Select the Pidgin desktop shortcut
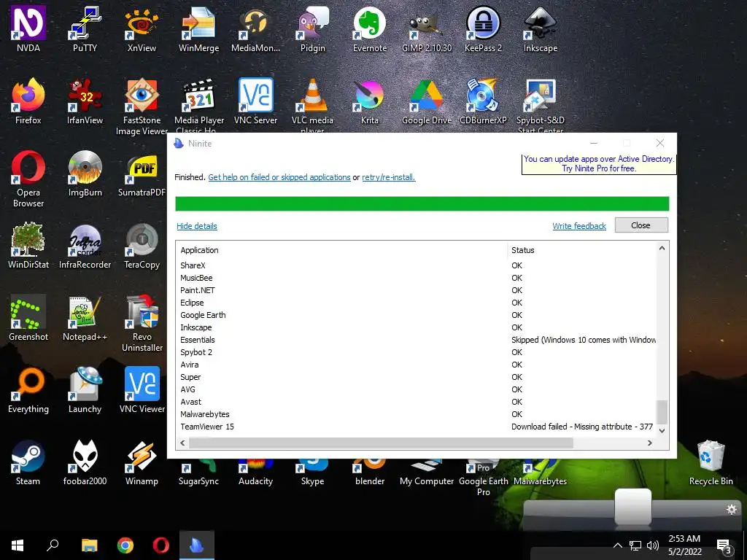747x560 pixels. click(x=312, y=28)
